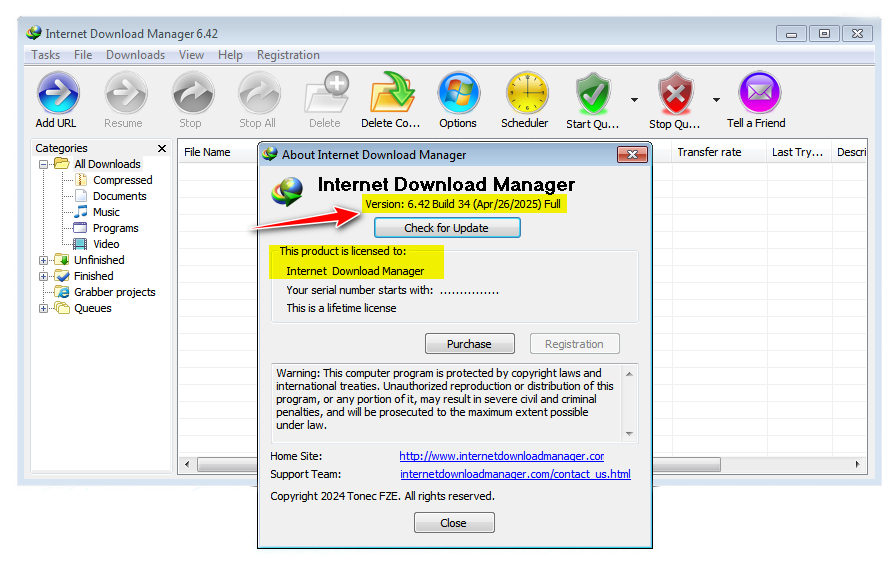Screen dimensions: 894x563
Task: Click the Delete toolbar icon
Action: [x=326, y=92]
